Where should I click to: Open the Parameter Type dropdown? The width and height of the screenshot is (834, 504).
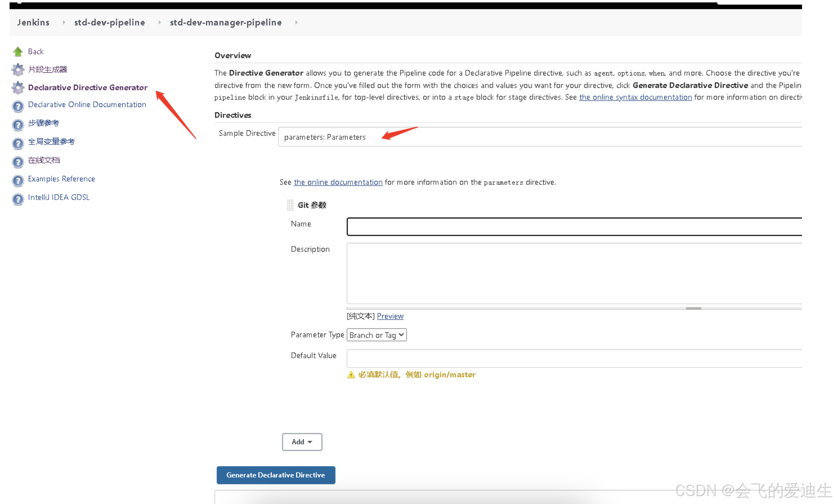(376, 335)
